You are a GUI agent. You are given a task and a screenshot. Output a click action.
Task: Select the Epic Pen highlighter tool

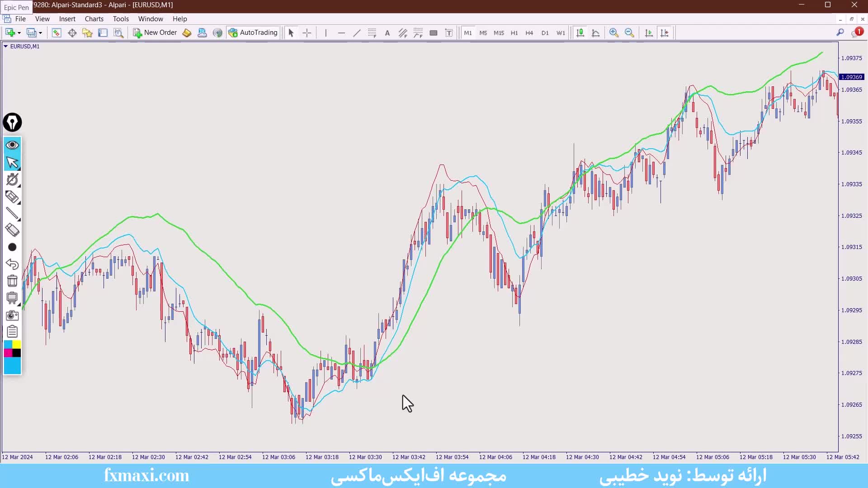point(12,197)
